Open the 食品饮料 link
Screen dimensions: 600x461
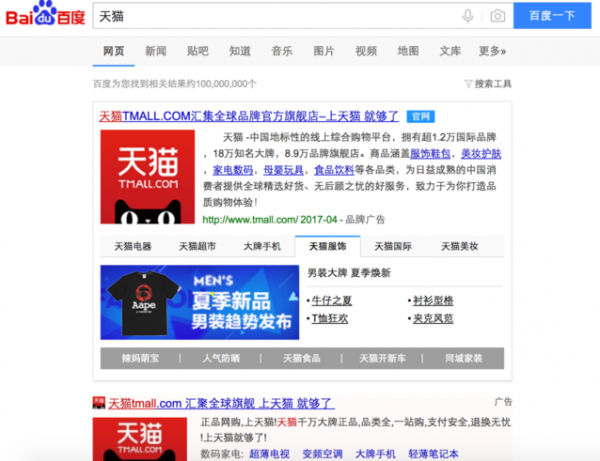click(x=334, y=170)
